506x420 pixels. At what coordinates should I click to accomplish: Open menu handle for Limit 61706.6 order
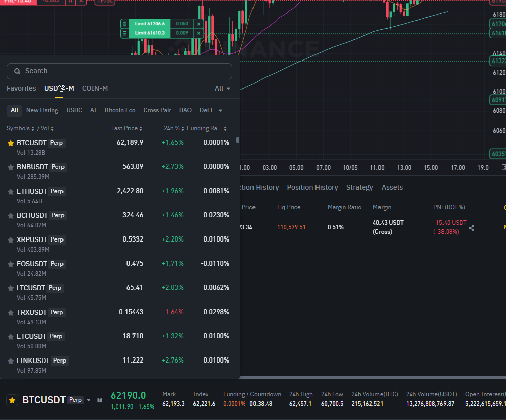pyautogui.click(x=124, y=24)
